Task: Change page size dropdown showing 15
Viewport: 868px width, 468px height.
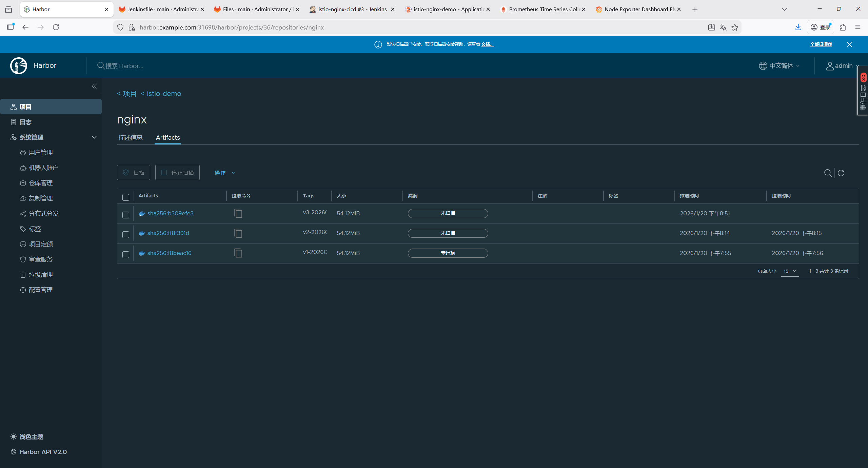Action: pyautogui.click(x=790, y=271)
